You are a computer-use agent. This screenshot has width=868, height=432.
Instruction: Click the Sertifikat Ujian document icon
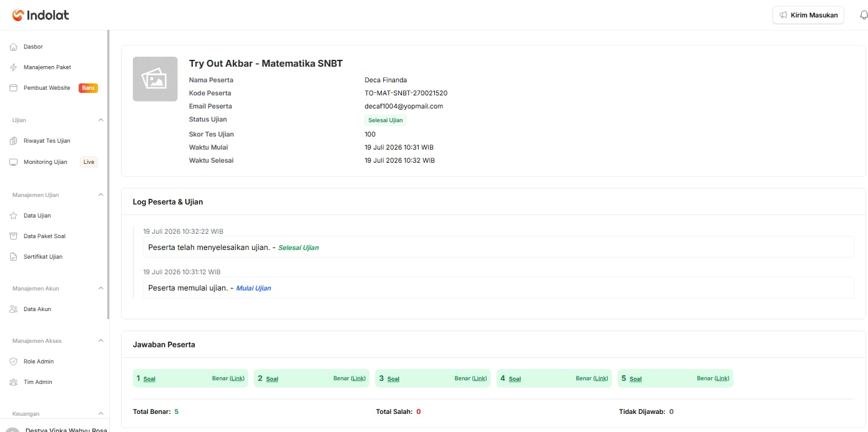click(x=13, y=257)
